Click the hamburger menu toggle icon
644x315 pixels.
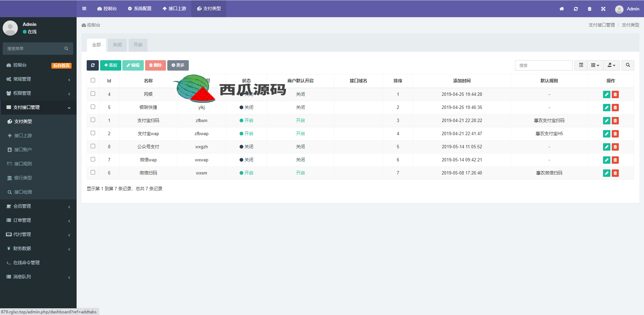pyautogui.click(x=84, y=9)
